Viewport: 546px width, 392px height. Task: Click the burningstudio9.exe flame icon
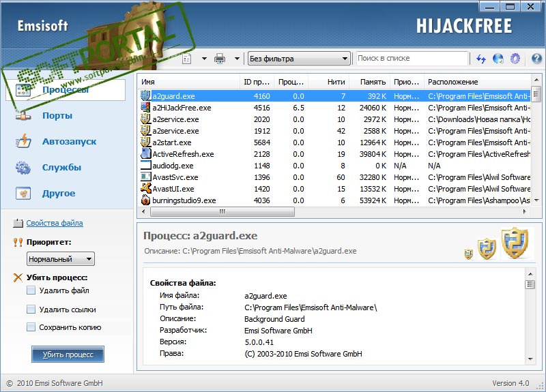pos(145,200)
